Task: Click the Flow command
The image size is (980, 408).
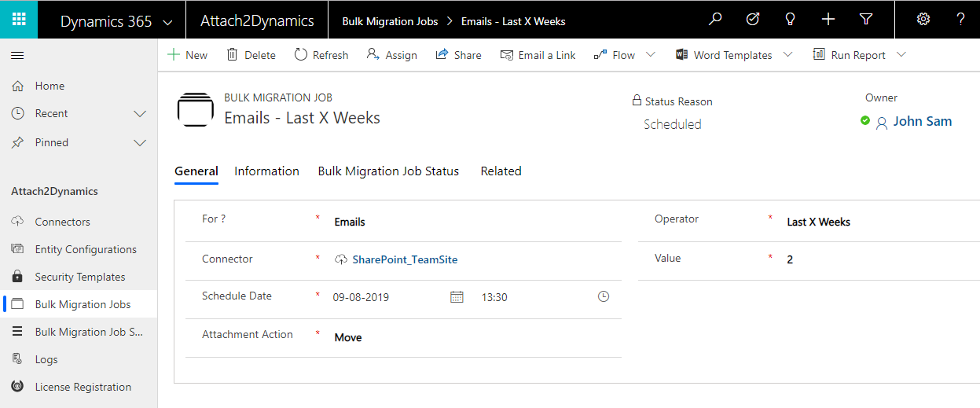Action: click(615, 55)
